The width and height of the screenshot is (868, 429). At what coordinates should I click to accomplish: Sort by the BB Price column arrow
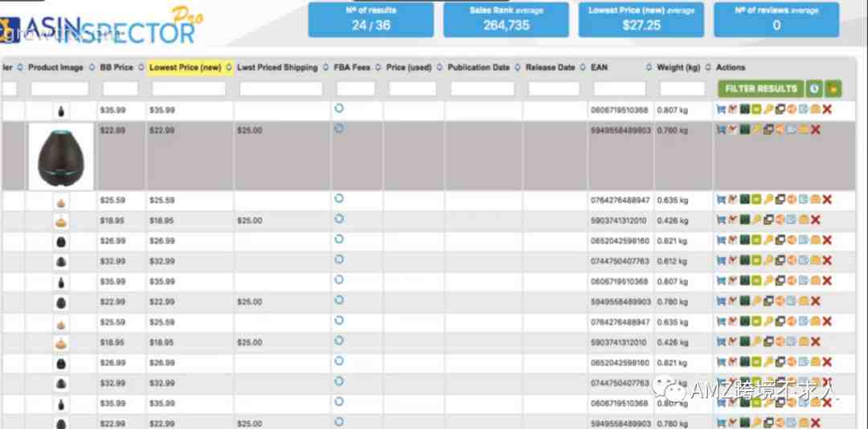pos(141,67)
